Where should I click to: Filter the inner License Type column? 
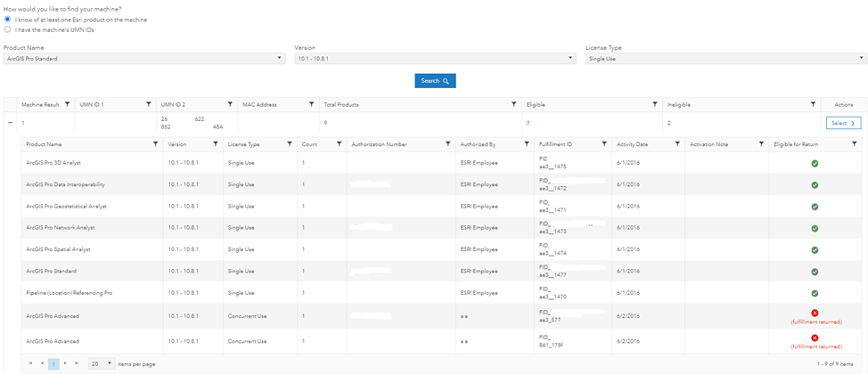[x=290, y=144]
